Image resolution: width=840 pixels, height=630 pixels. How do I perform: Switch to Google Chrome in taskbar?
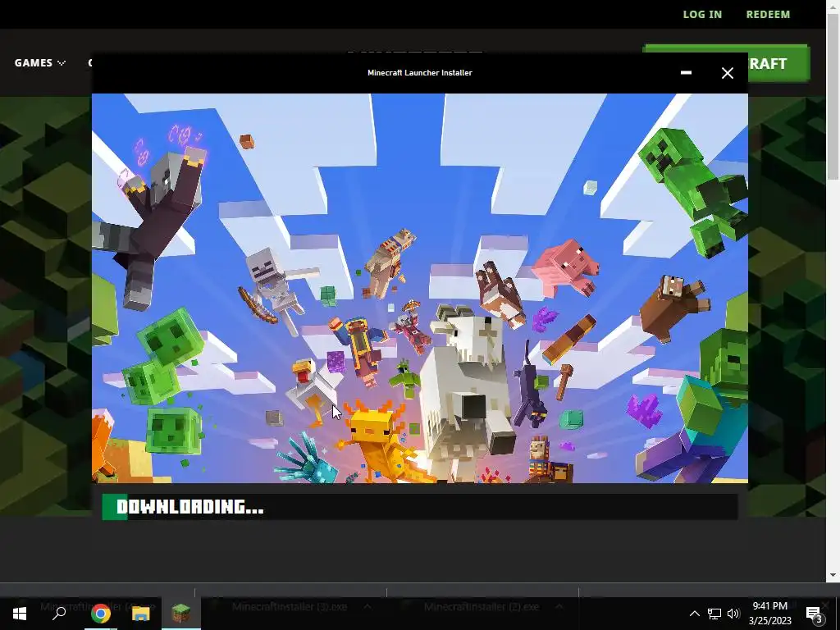tap(101, 614)
